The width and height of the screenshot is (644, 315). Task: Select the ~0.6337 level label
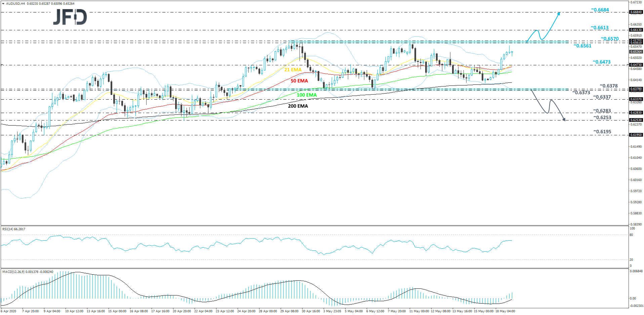(602, 97)
